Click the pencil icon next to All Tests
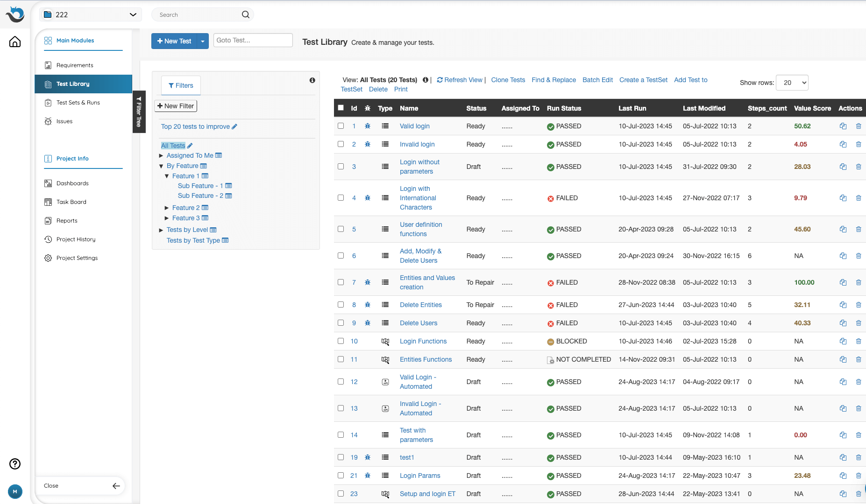 point(190,146)
